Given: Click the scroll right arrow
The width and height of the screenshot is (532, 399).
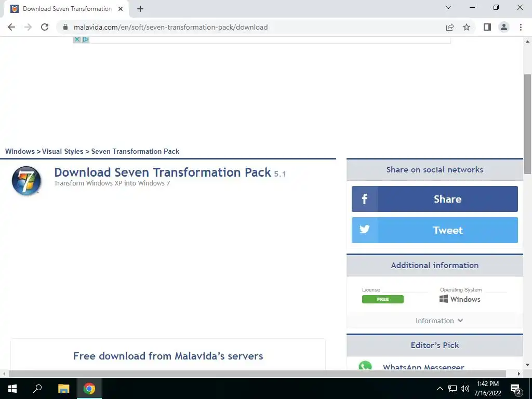Looking at the screenshot, I should (x=519, y=374).
